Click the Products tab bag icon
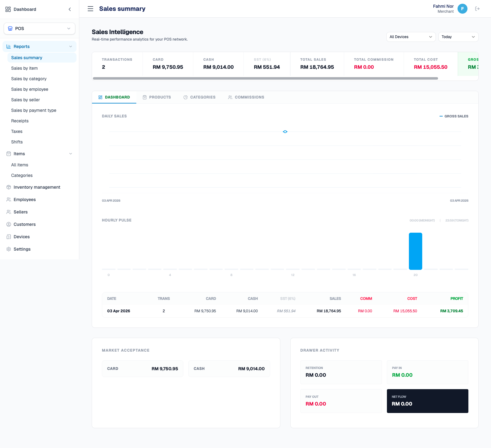491x448 pixels. point(145,97)
